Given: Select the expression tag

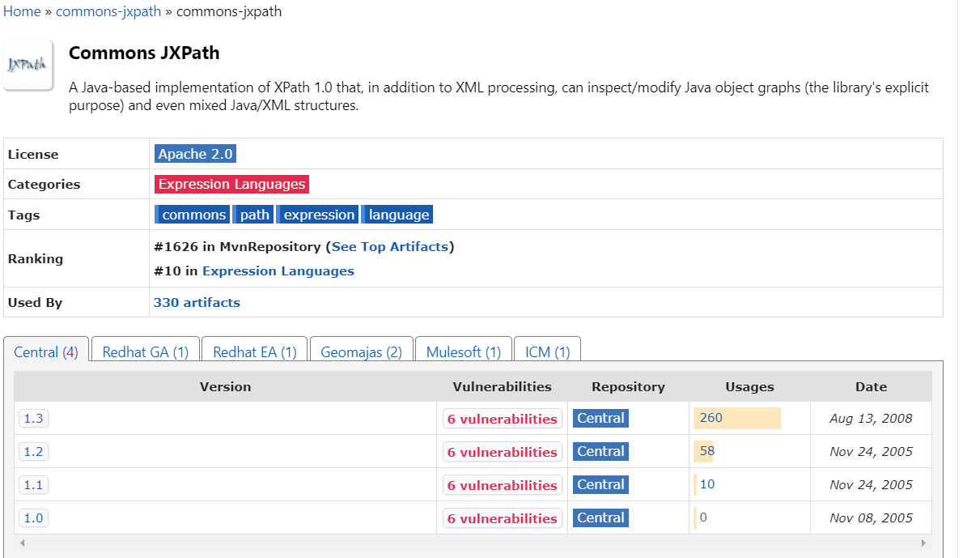Looking at the screenshot, I should (318, 214).
